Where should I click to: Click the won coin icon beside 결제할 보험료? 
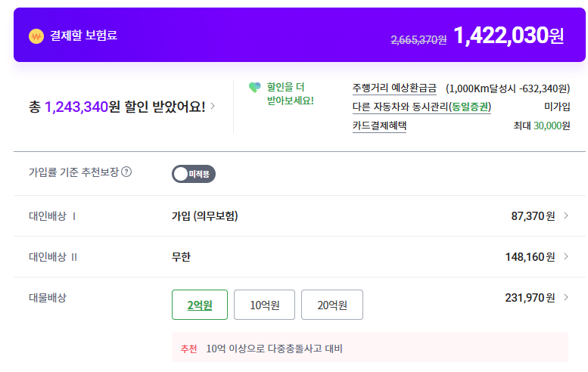[x=36, y=36]
